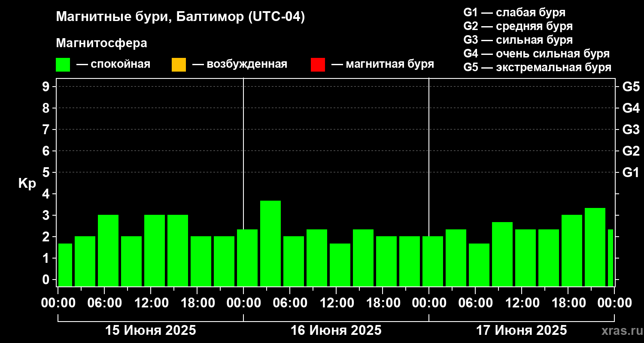Click the 09:00–12:00 bar on 17 June

[502, 254]
